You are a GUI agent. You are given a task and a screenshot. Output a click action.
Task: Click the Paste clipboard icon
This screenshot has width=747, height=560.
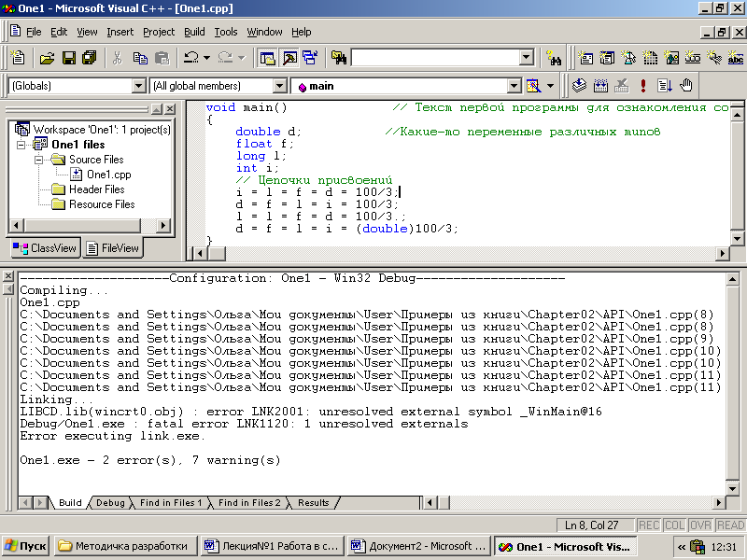162,58
